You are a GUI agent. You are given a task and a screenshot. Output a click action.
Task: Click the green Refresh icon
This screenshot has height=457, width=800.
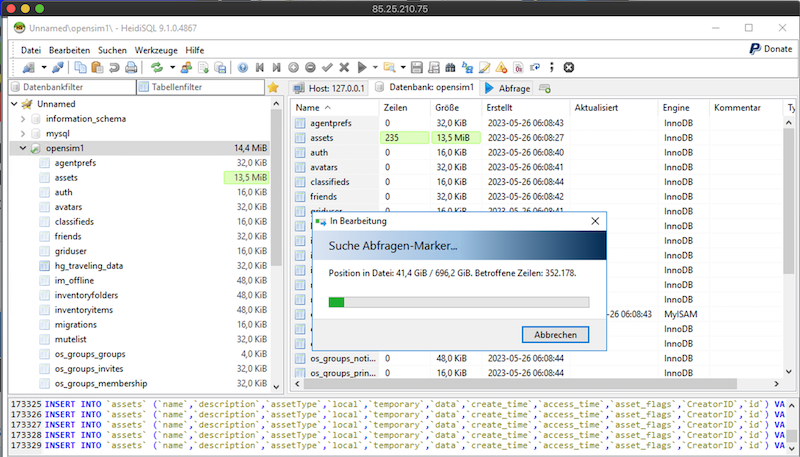(157, 67)
